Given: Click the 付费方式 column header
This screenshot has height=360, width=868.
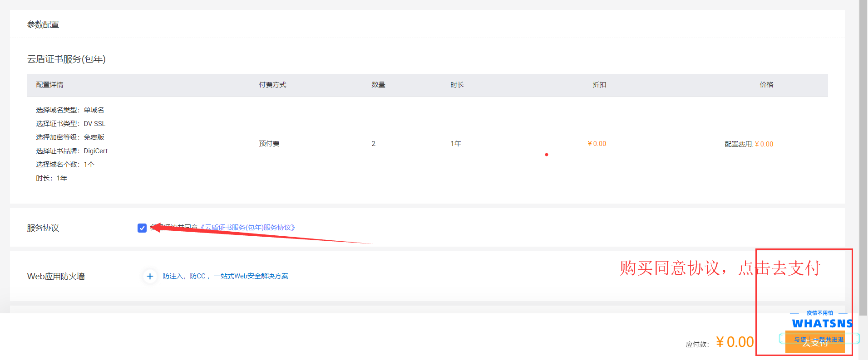Looking at the screenshot, I should click(272, 85).
